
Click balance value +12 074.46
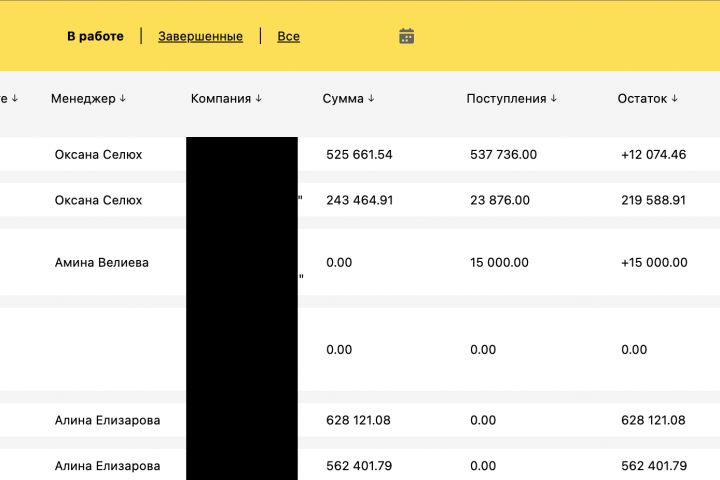(x=653, y=155)
